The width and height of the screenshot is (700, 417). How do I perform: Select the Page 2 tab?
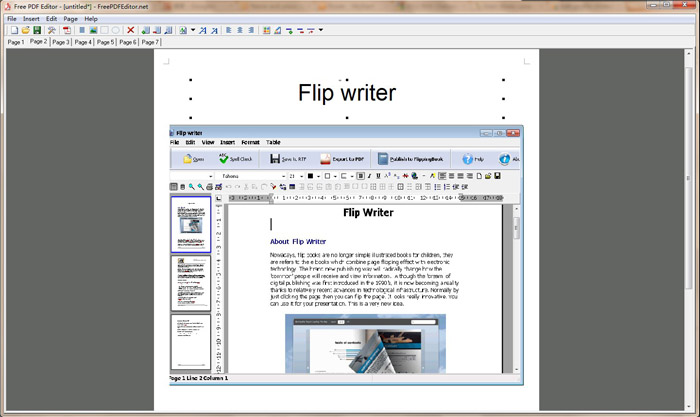38,42
